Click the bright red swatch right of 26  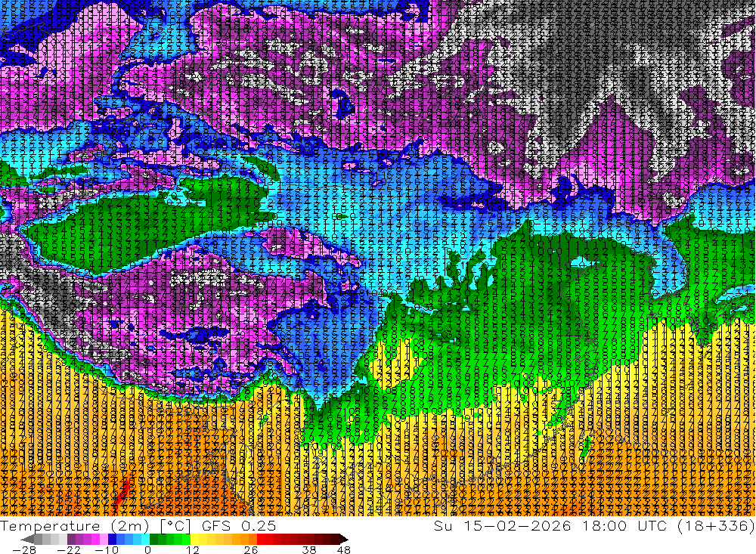click(x=261, y=539)
